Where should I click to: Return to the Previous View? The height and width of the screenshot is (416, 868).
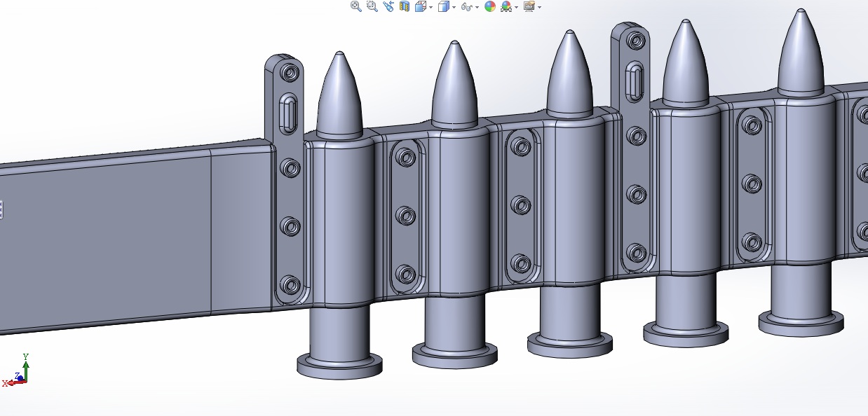[388, 6]
